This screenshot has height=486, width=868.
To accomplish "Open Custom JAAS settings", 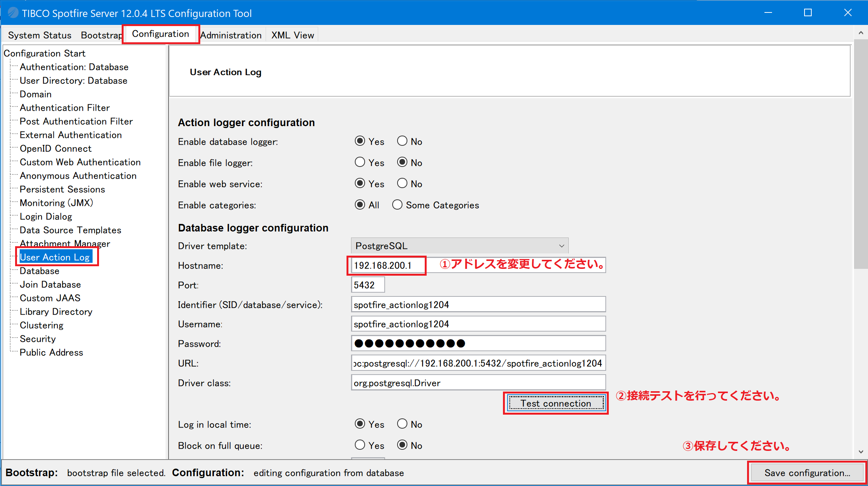I will (50, 298).
